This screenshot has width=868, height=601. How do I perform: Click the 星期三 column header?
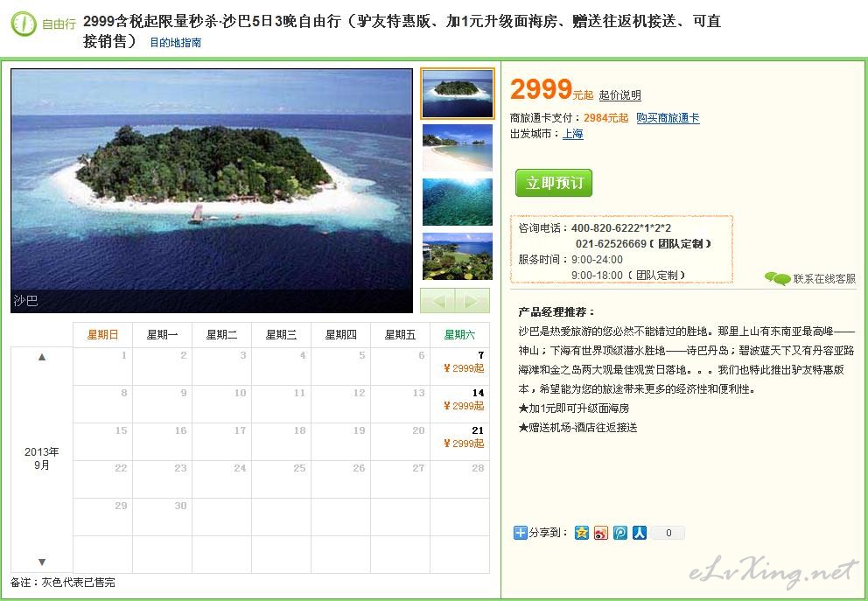pyautogui.click(x=281, y=335)
